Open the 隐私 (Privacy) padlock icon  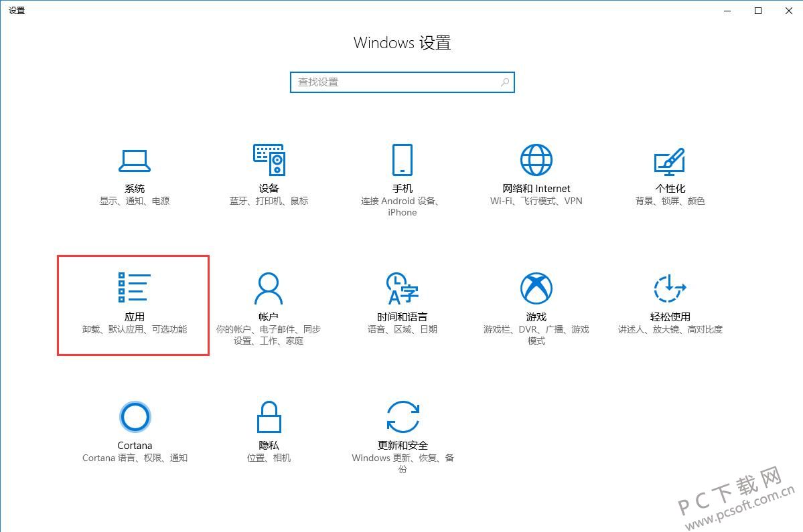coord(269,417)
